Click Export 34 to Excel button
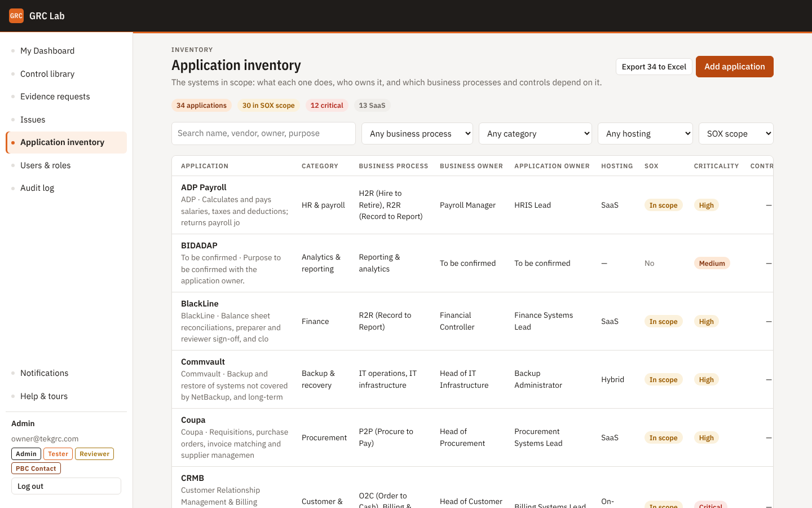This screenshot has width=812, height=508. (x=654, y=67)
